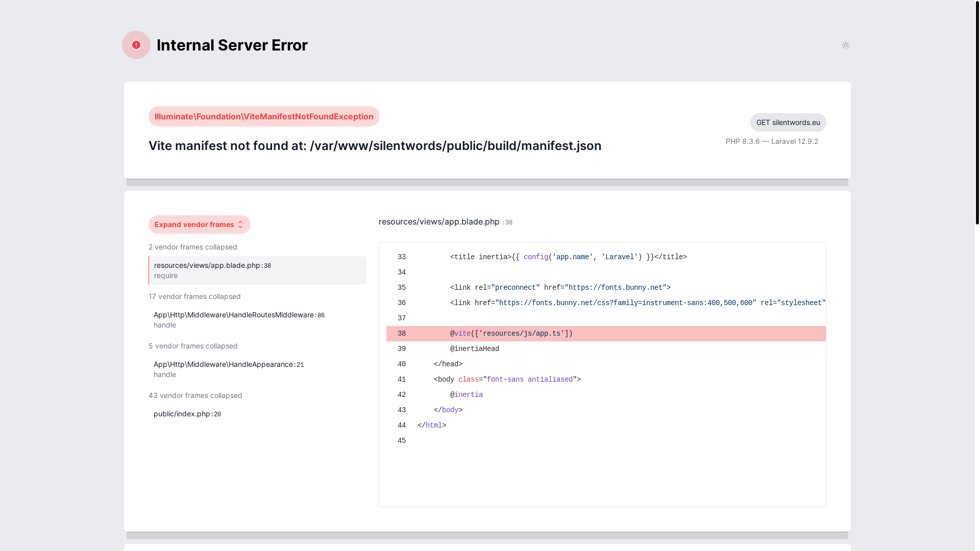Click the page vertical scrollbar thumb
The height and width of the screenshot is (551, 980).
pos(977,112)
